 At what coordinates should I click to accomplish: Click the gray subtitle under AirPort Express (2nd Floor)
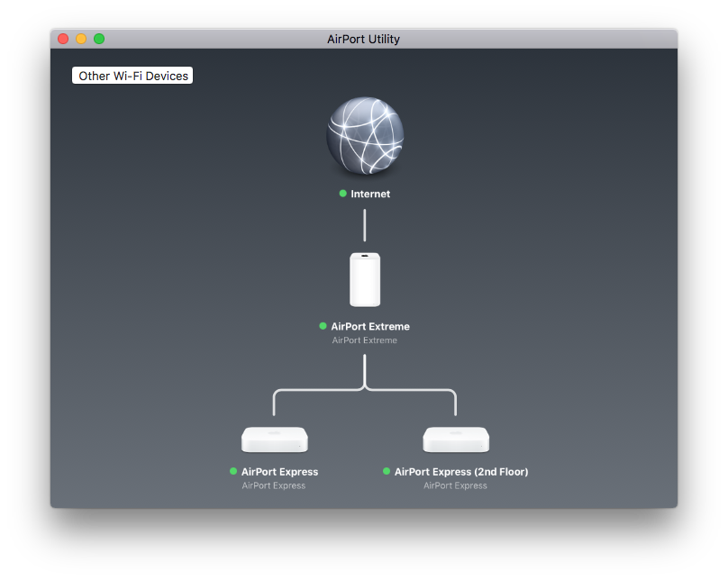coord(456,485)
